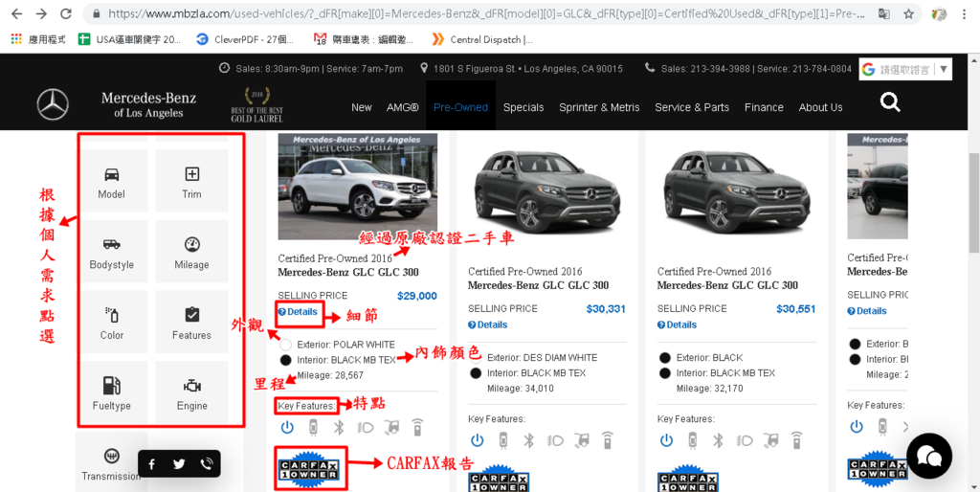Image resolution: width=980 pixels, height=492 pixels.
Task: Open the white GLC 300 vehicle photo
Action: tap(358, 187)
